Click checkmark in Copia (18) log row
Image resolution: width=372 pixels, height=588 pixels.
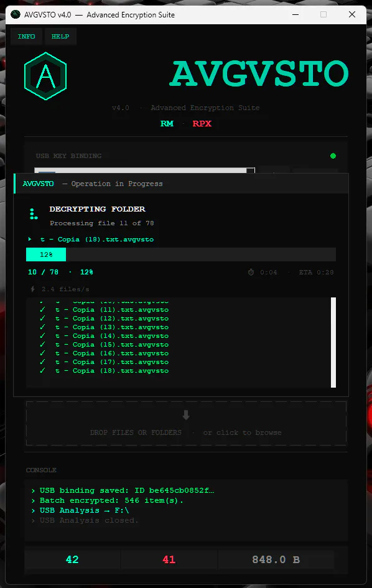pos(42,370)
